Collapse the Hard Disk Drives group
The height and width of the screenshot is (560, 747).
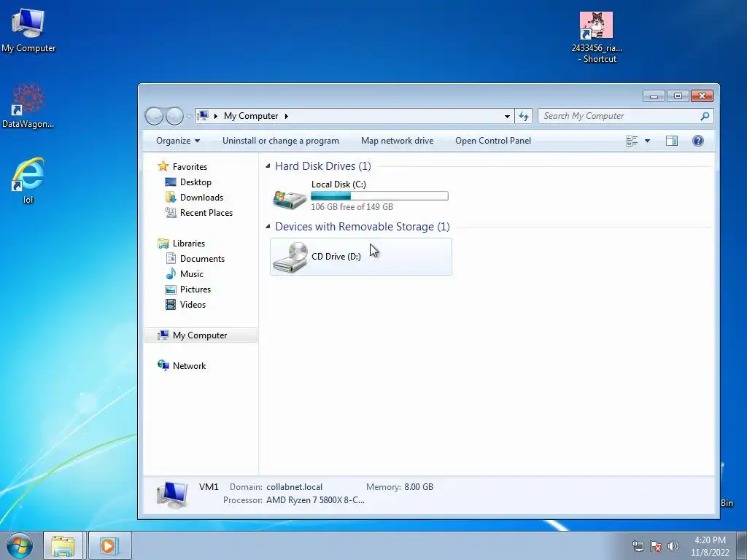268,166
